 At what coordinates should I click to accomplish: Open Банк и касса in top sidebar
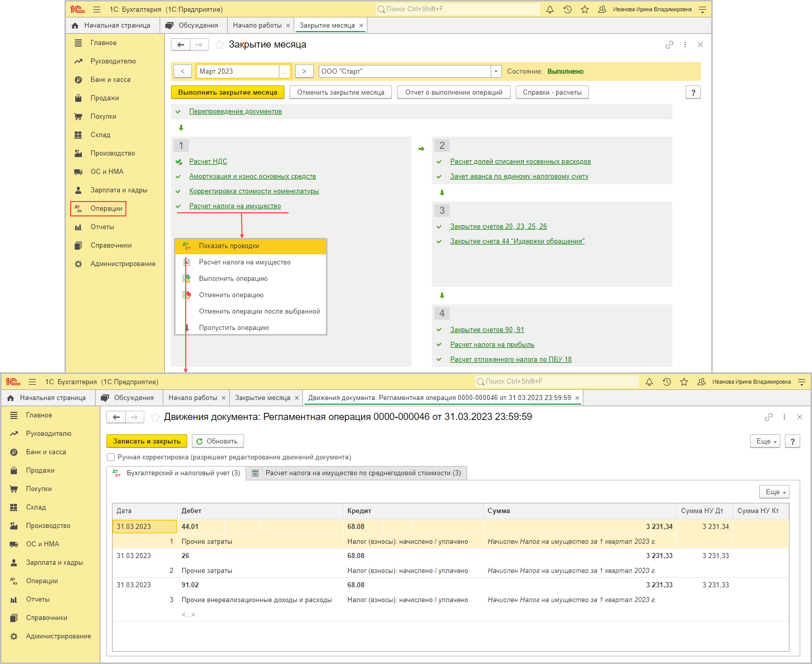pyautogui.click(x=111, y=80)
